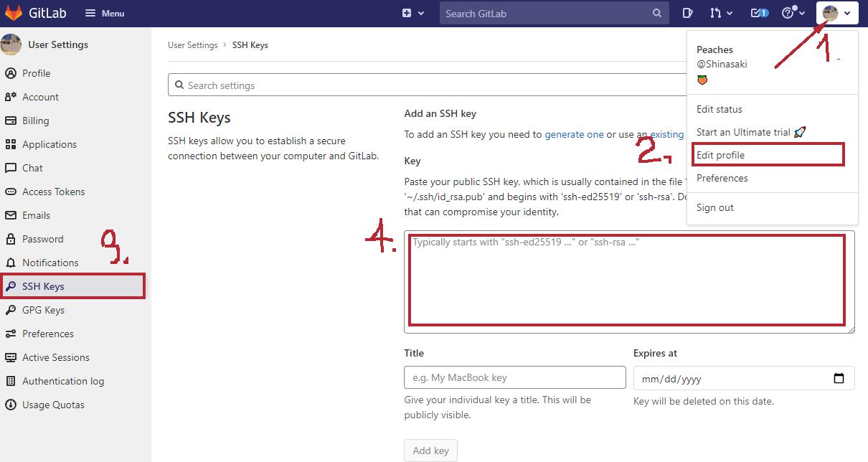Image resolution: width=868 pixels, height=462 pixels.
Task: Open Usage Quotas label
Action: (x=53, y=405)
